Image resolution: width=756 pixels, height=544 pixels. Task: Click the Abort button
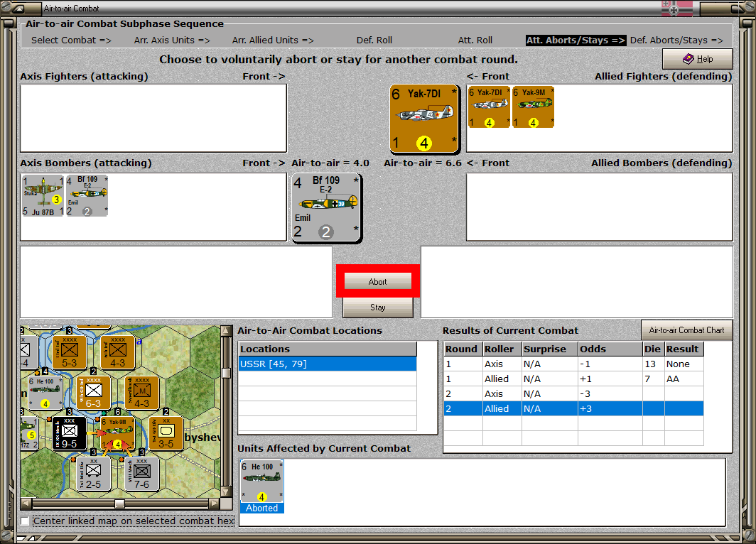pyautogui.click(x=377, y=281)
